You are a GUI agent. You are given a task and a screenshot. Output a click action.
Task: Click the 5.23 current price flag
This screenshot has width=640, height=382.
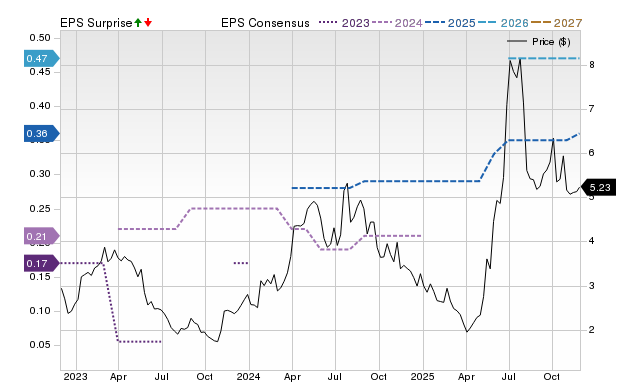(x=598, y=188)
